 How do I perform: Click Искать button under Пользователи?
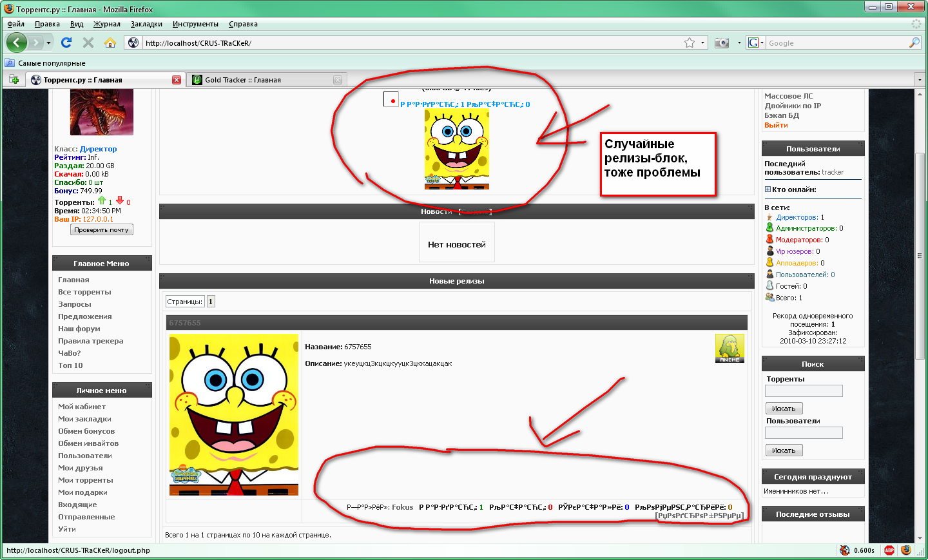[784, 450]
